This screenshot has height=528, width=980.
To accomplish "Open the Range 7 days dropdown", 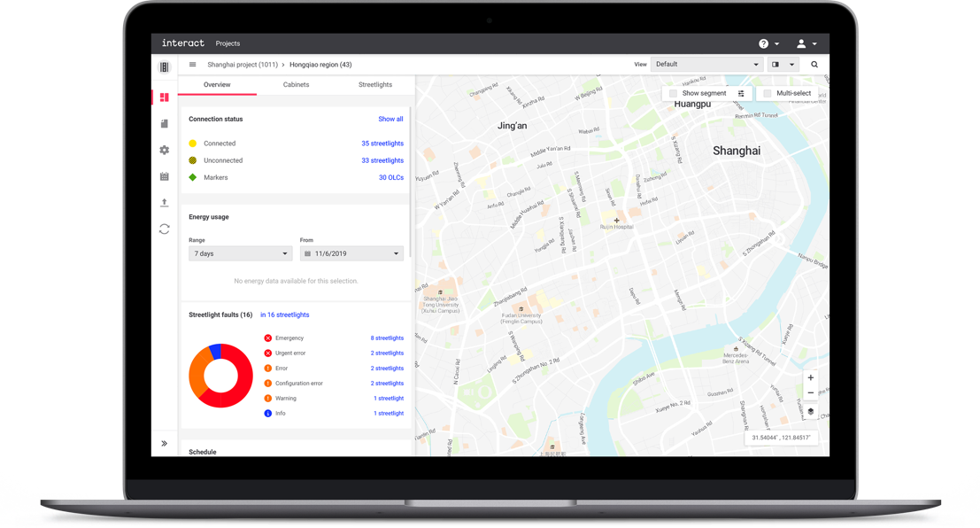I will (x=240, y=253).
